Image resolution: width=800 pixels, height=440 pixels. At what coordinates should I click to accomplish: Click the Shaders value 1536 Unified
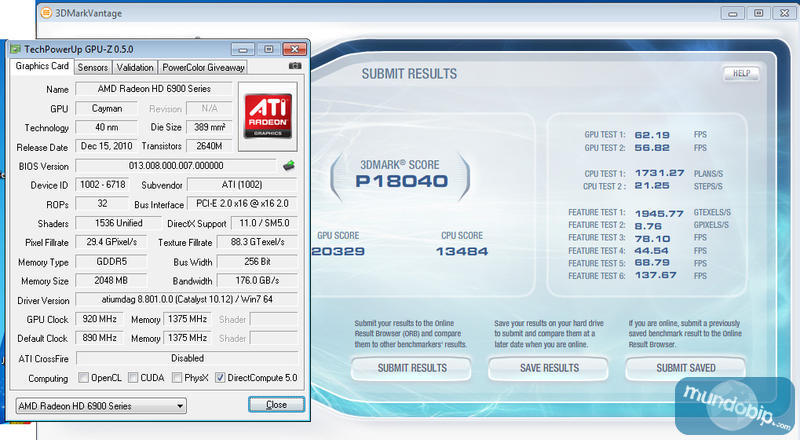(118, 223)
